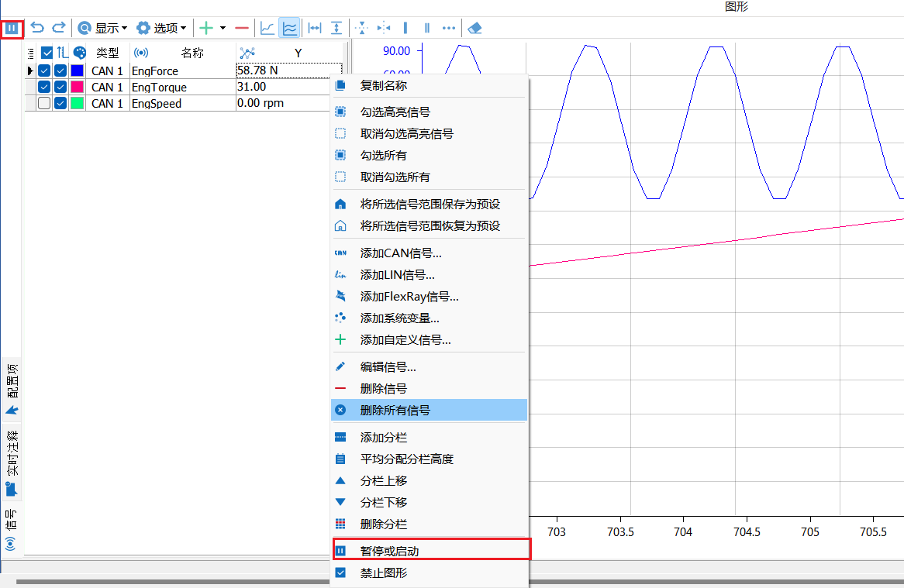The image size is (904, 588).
Task: Toggle the second checkbox in EngForce row
Action: 60,70
